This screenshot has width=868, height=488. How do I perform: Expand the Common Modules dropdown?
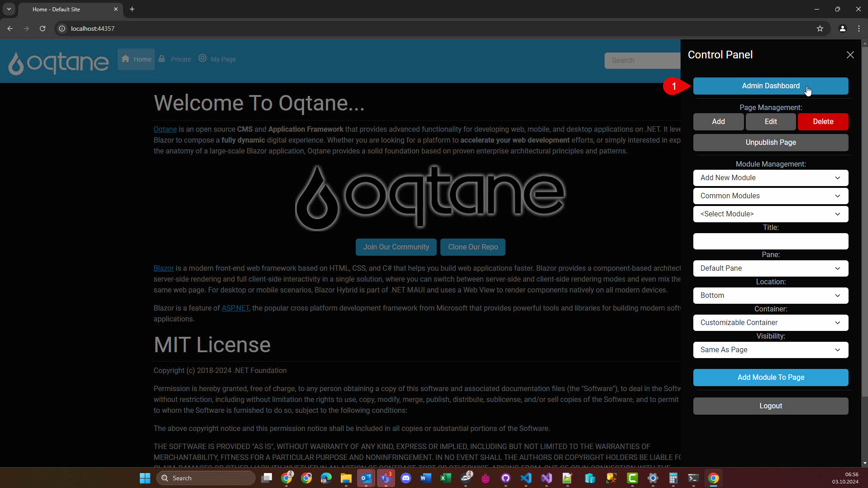click(x=770, y=196)
